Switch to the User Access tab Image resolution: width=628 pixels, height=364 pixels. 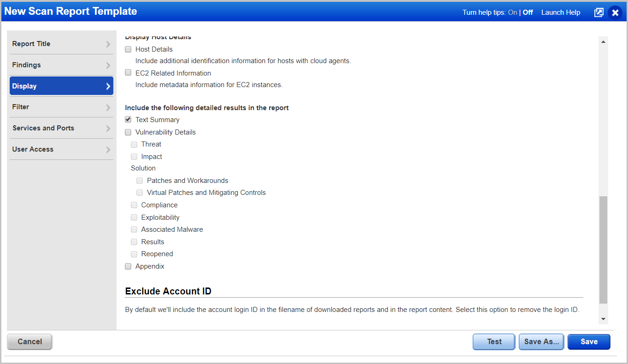click(33, 149)
